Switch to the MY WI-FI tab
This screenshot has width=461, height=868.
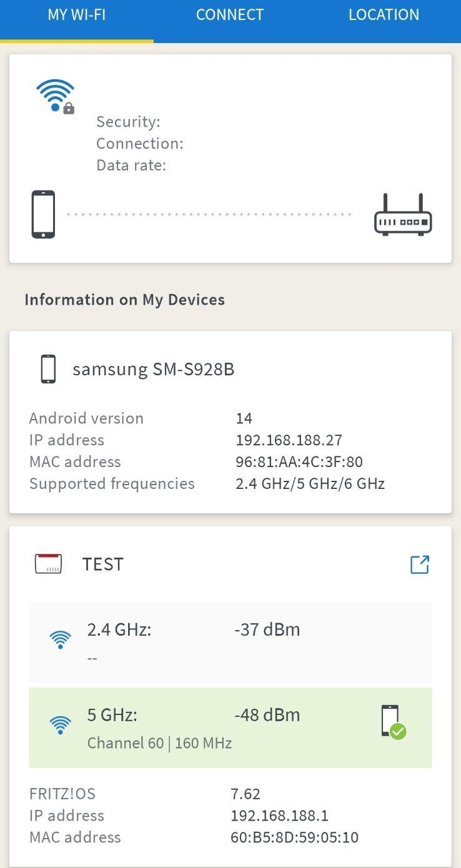[76, 15]
